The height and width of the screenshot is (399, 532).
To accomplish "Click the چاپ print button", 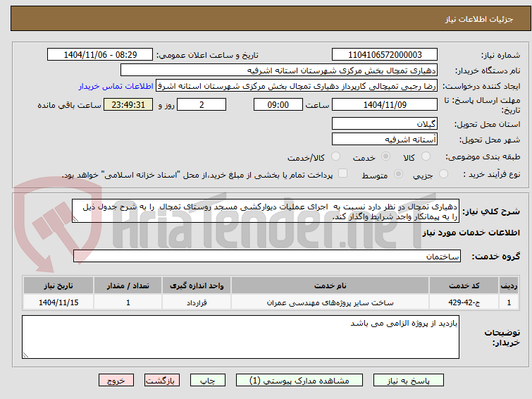I will click(208, 381).
